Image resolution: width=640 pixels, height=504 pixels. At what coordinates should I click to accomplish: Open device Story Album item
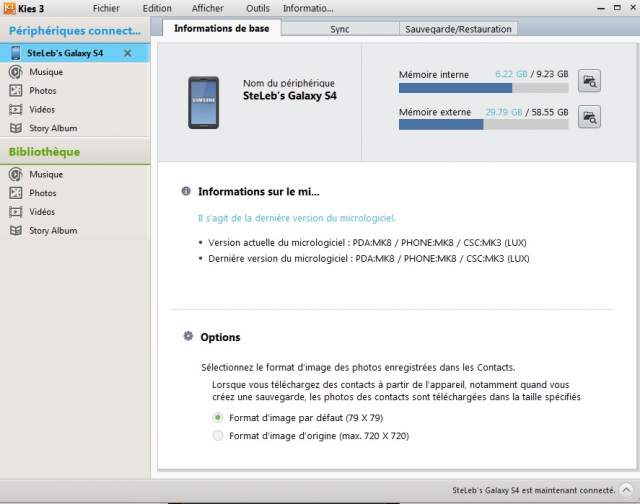tap(52, 129)
